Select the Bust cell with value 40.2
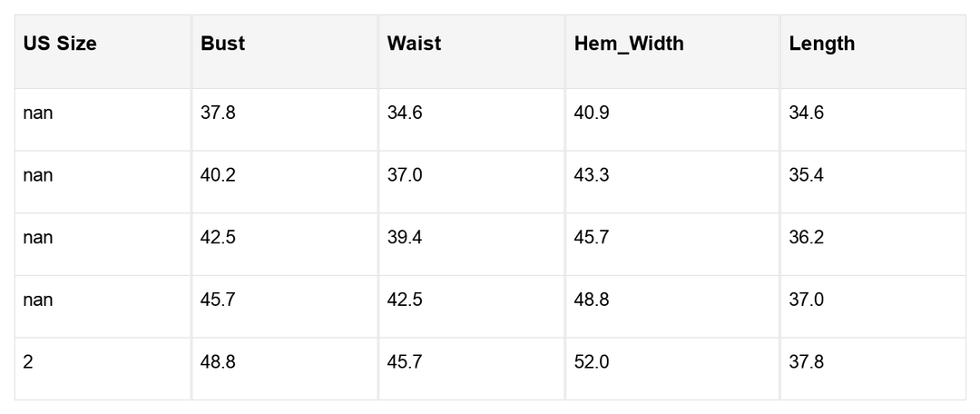980x414 pixels. click(218, 175)
